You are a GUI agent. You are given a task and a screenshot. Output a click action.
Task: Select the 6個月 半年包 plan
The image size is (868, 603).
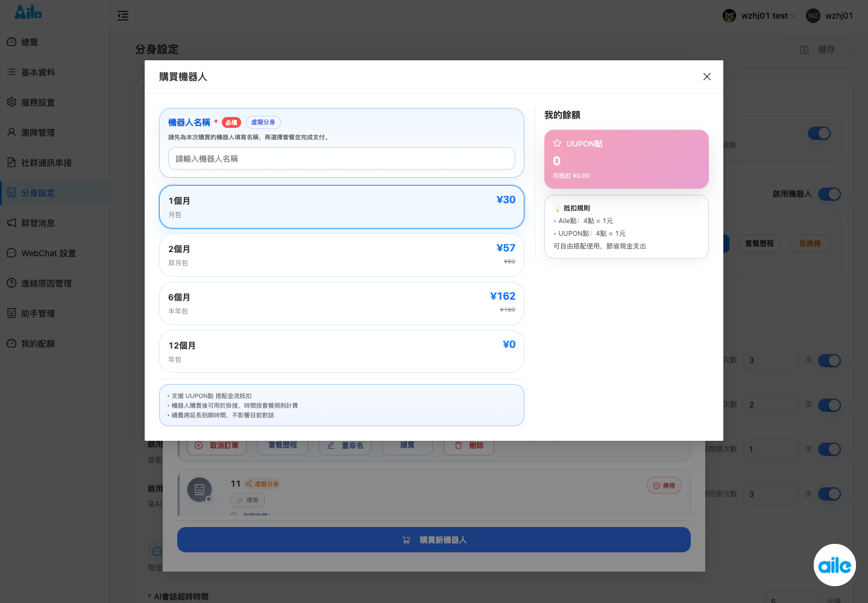pos(342,303)
